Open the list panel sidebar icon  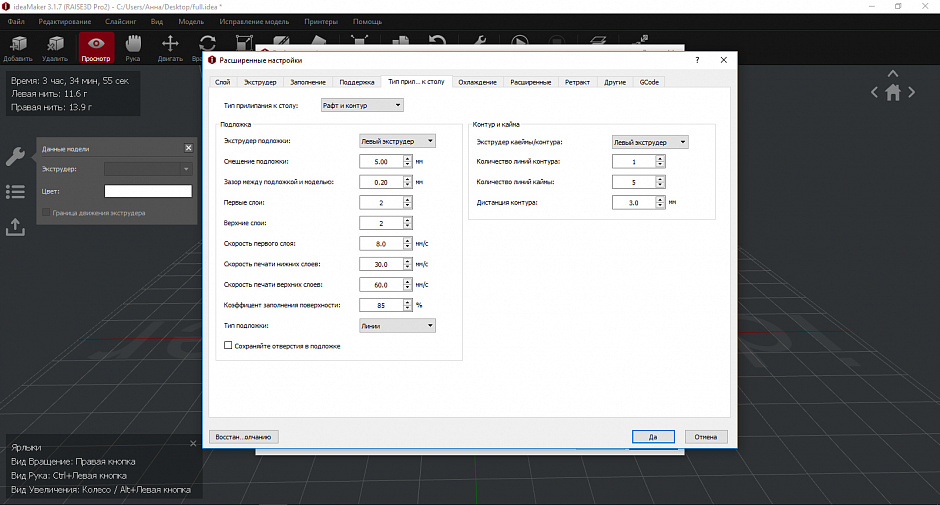15,192
